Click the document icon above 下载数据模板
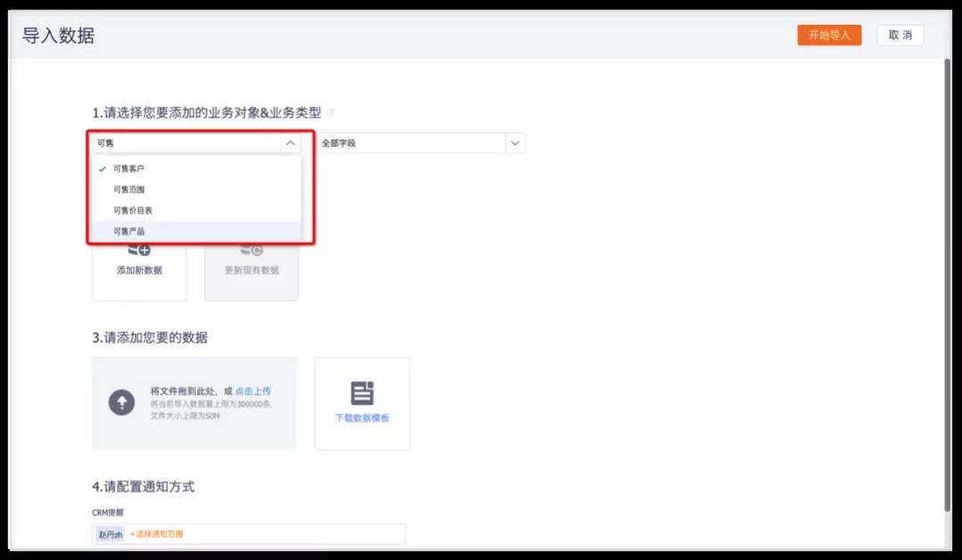This screenshot has width=962, height=560. click(x=362, y=394)
